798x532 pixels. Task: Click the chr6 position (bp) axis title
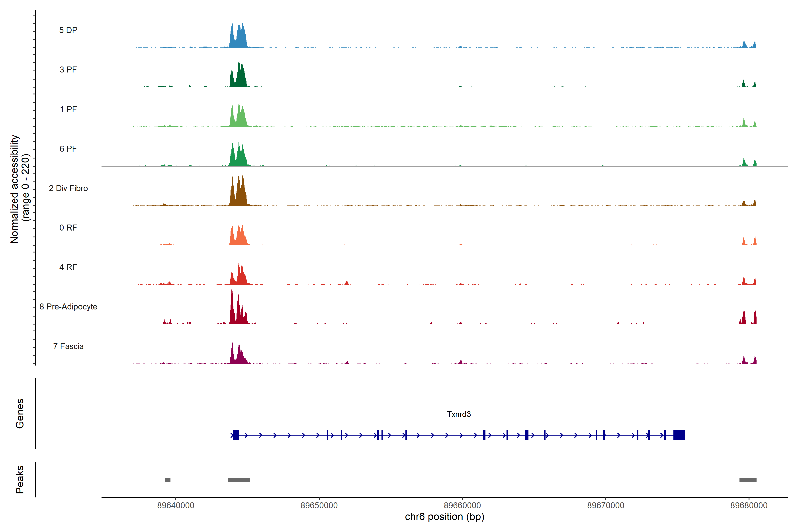click(x=444, y=517)
